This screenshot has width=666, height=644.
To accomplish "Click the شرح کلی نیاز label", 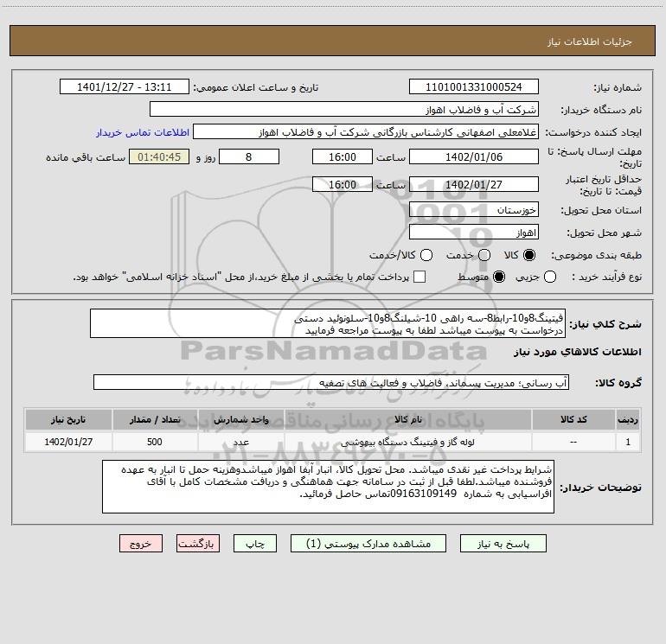I will pos(605,324).
